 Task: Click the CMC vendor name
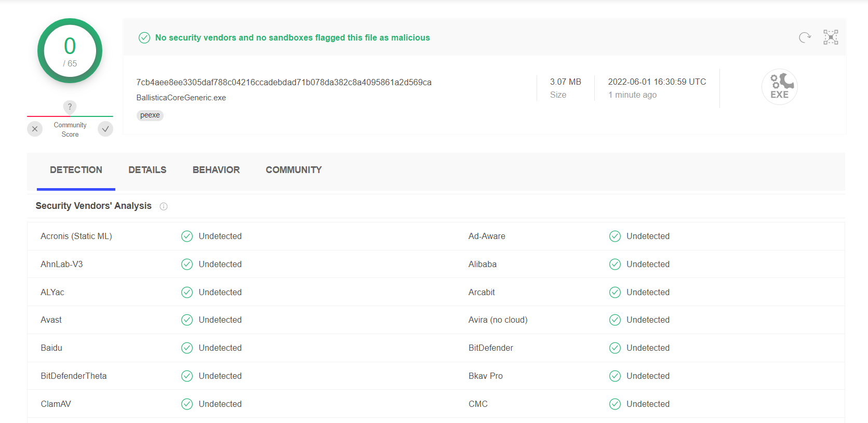click(x=478, y=404)
